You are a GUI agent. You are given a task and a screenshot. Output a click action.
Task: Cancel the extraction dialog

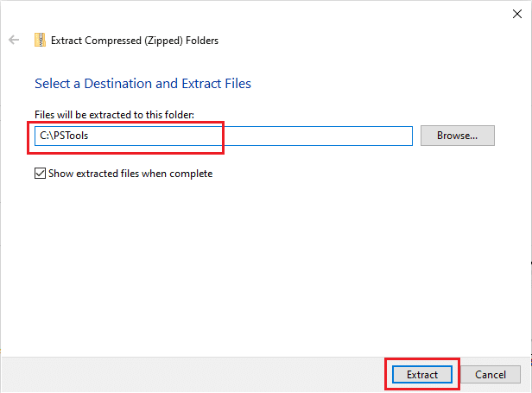pos(490,375)
